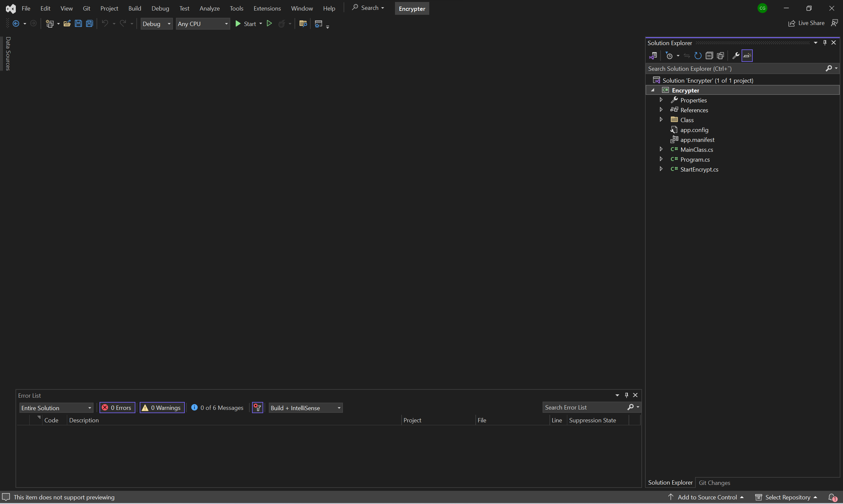Toggle Preview Selected Items in Solution Explorer
Screen dimensions: 843x504
pos(747,56)
